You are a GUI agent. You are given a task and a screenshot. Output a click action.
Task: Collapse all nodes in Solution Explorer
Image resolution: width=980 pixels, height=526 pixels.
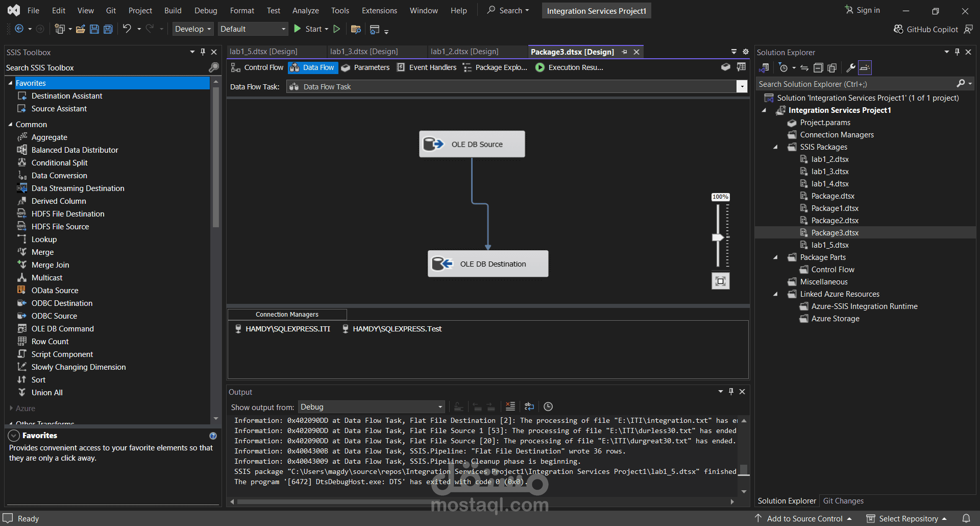[x=818, y=68]
